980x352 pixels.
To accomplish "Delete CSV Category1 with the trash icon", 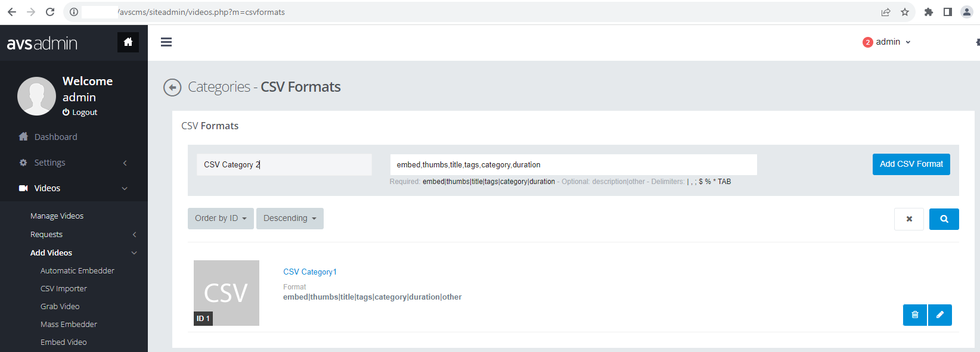I will pyautogui.click(x=915, y=315).
